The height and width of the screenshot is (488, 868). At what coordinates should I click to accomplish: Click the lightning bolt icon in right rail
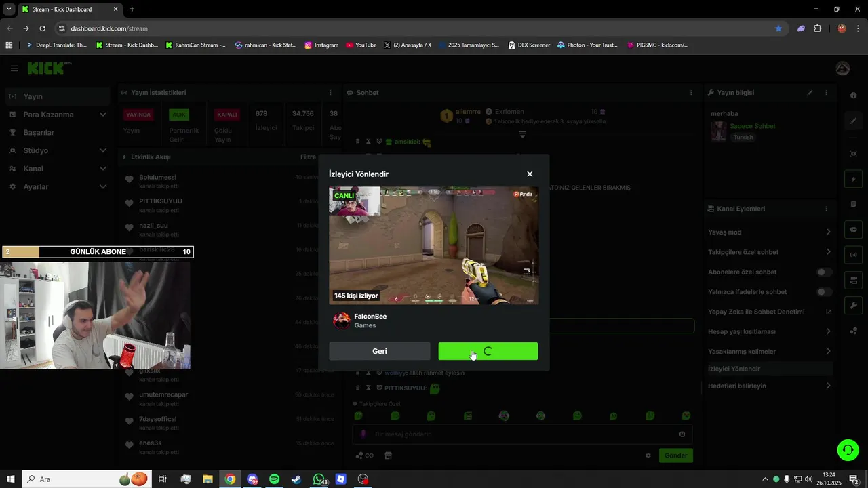853,180
